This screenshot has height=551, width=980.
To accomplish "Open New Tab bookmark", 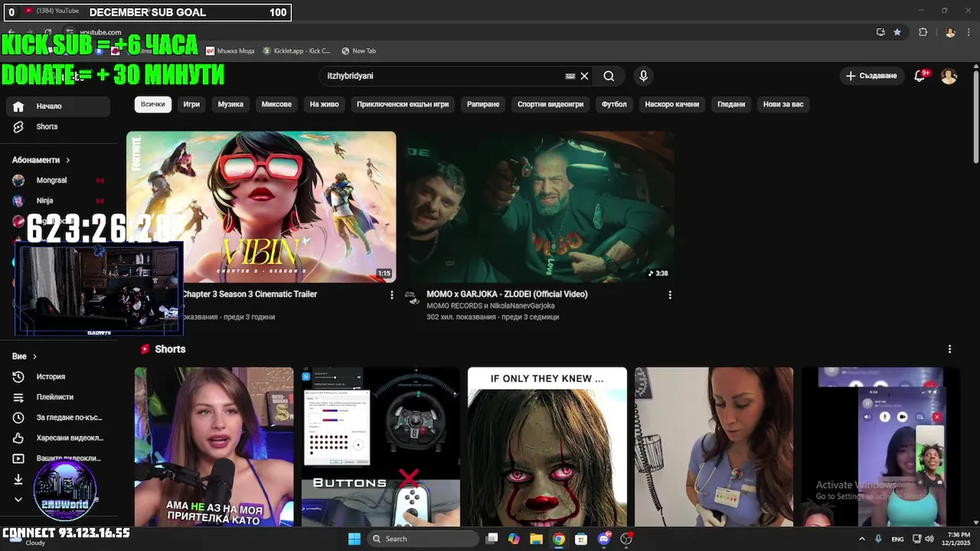I will coord(359,51).
